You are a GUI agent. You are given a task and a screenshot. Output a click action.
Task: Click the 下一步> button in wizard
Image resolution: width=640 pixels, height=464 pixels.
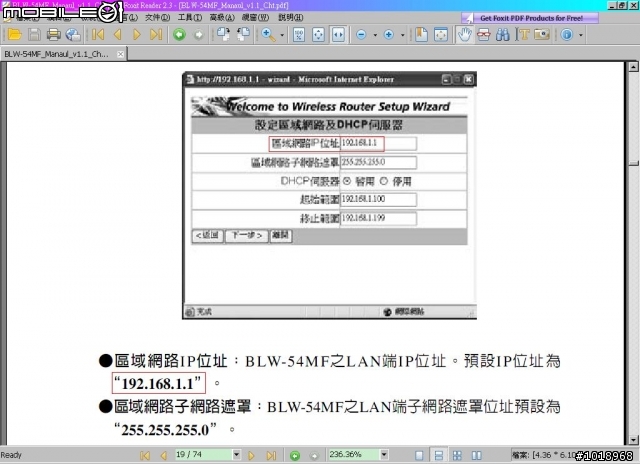(x=247, y=235)
